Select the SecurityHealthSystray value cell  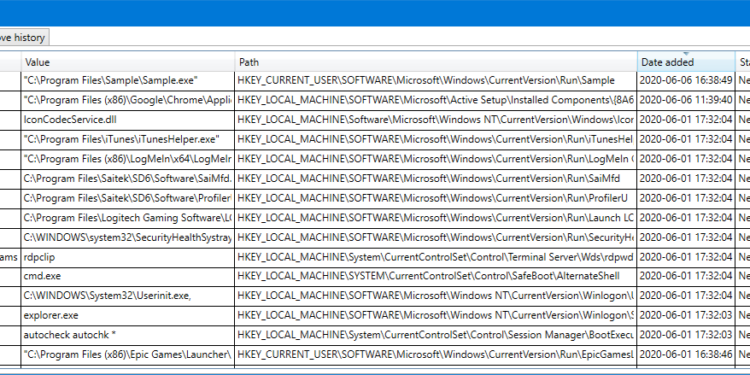[128, 237]
